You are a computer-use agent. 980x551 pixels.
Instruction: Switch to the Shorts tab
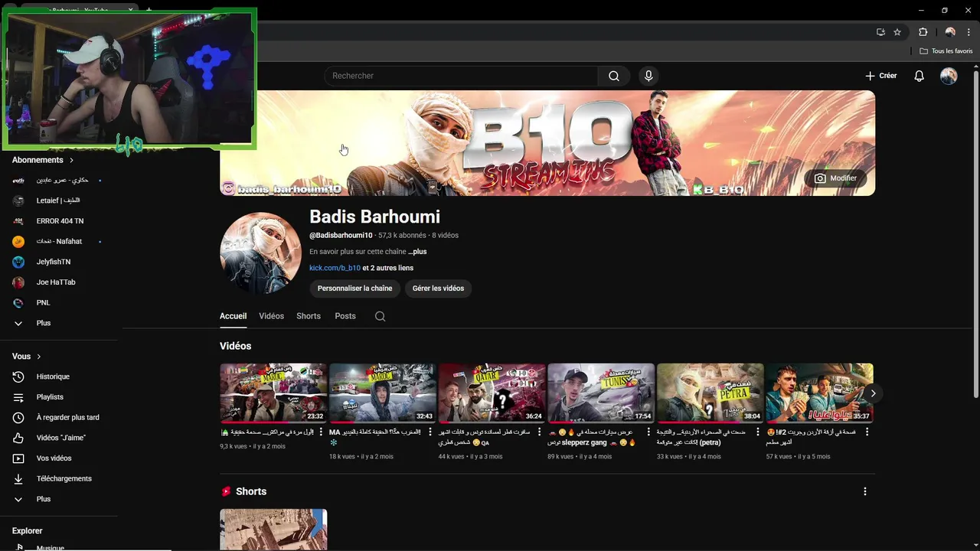(309, 316)
